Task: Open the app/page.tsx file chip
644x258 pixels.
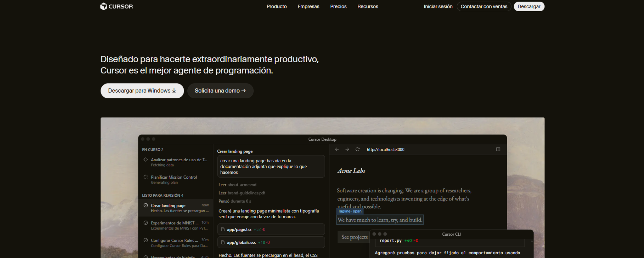Action: 271,229
